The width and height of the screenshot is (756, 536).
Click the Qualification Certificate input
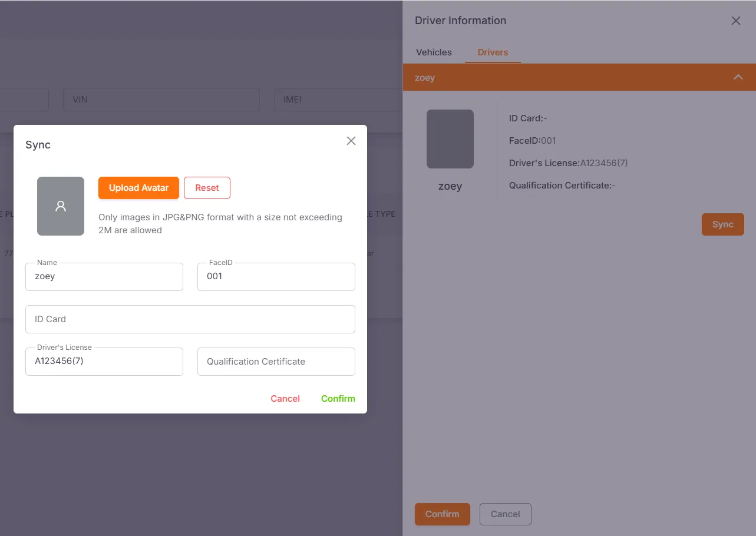click(276, 362)
